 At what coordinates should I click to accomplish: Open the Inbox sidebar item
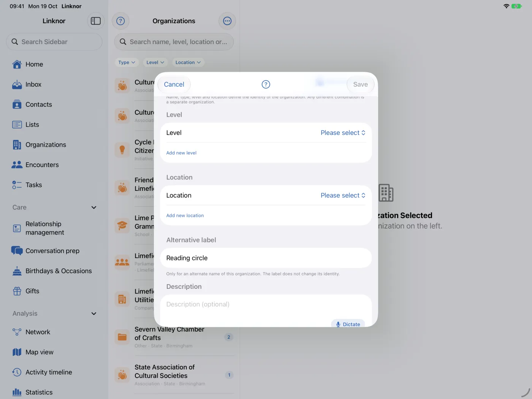(x=54, y=84)
